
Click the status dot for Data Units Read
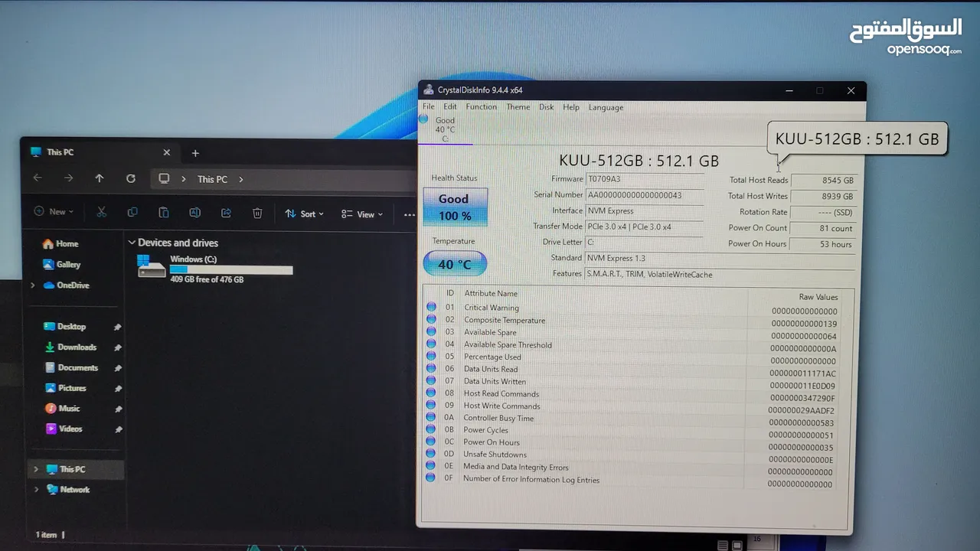(431, 368)
